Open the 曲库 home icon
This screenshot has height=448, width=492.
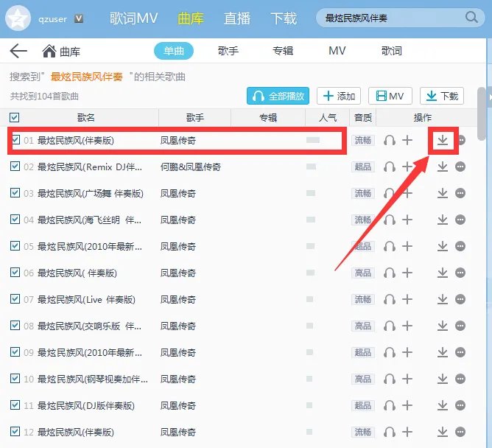pos(49,51)
